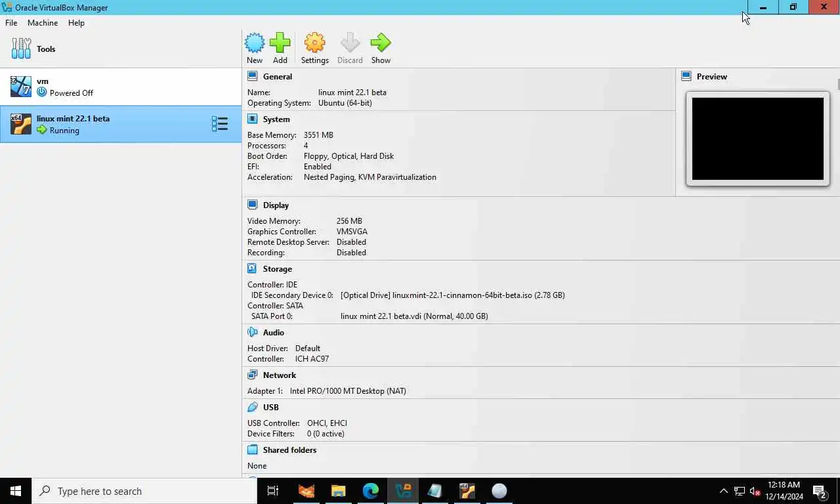This screenshot has height=504, width=840.
Task: Click the vm machine OS icon
Action: 21,87
